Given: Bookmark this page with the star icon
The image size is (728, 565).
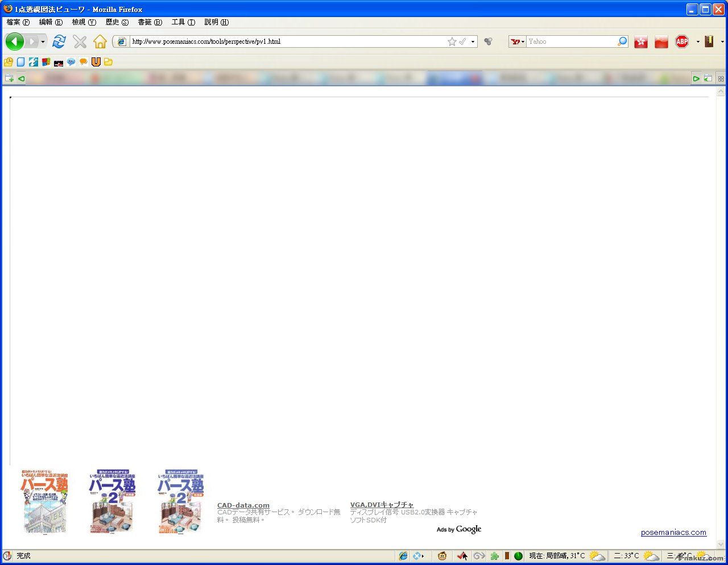Looking at the screenshot, I should pos(452,41).
